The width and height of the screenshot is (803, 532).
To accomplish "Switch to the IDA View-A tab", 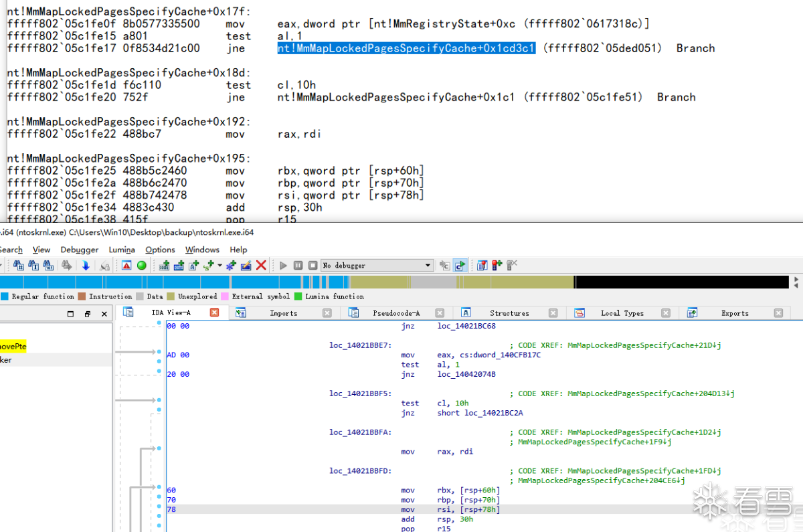I will coord(171,313).
